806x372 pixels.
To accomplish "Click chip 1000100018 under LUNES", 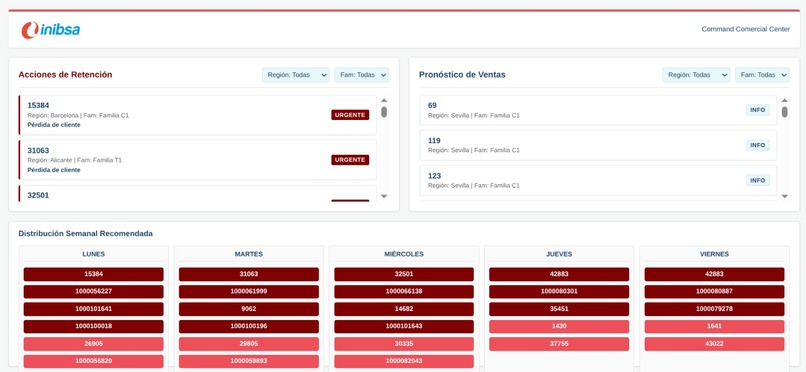I will coord(94,327).
